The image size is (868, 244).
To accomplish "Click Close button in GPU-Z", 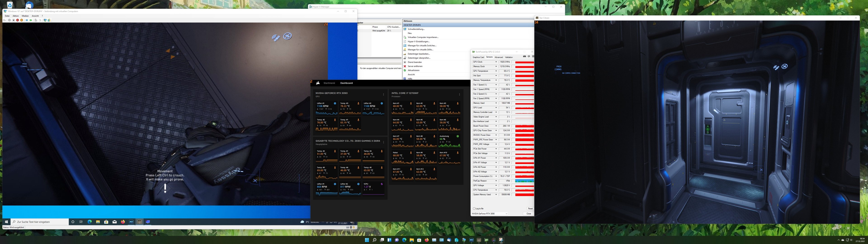I will tap(528, 214).
